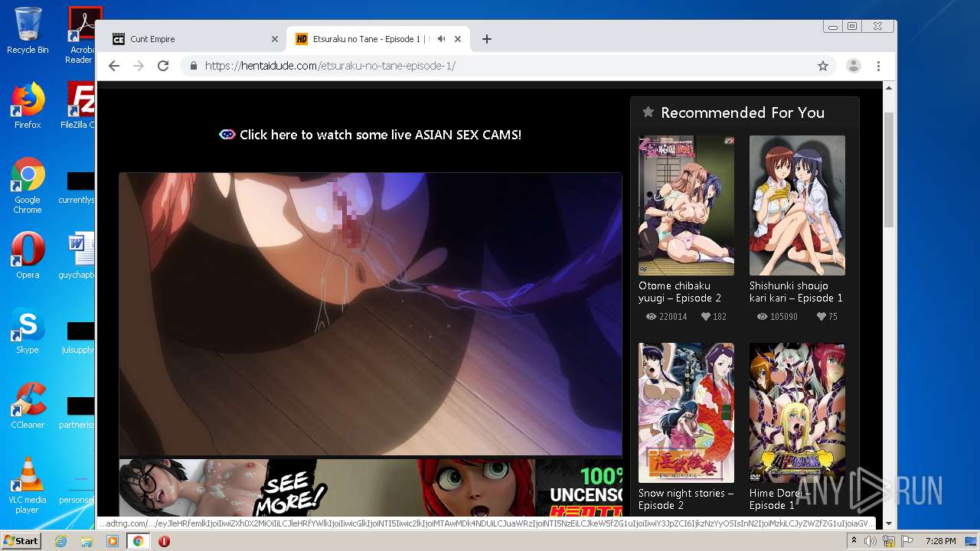The image size is (980, 551).
Task: Open the Firefox desktop shortcut
Action: (28, 106)
